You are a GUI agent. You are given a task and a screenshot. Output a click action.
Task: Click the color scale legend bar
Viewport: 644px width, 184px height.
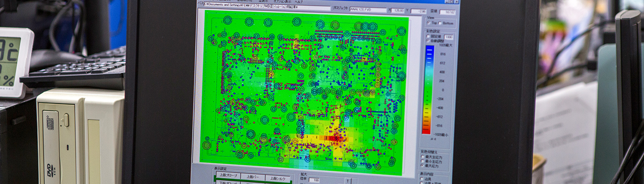(x=427, y=90)
